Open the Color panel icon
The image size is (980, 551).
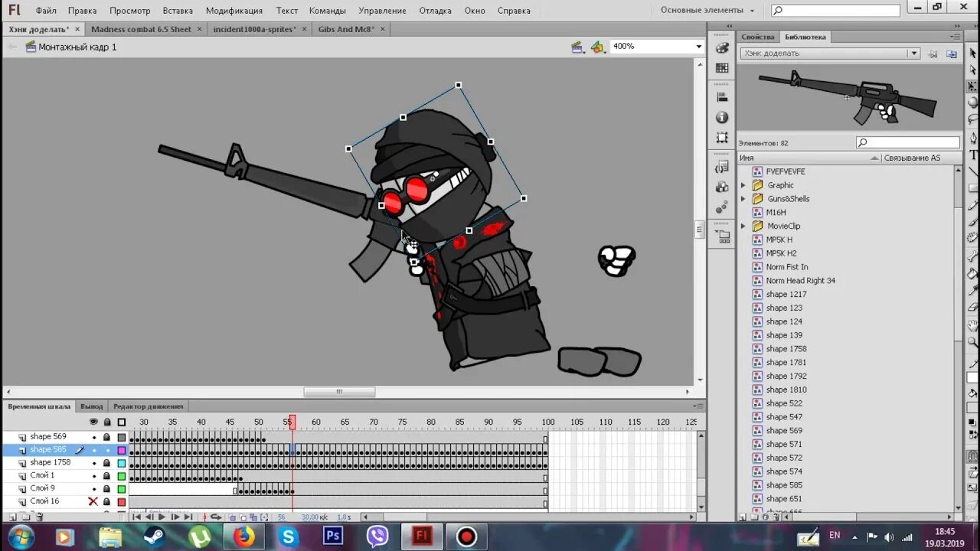(x=722, y=47)
